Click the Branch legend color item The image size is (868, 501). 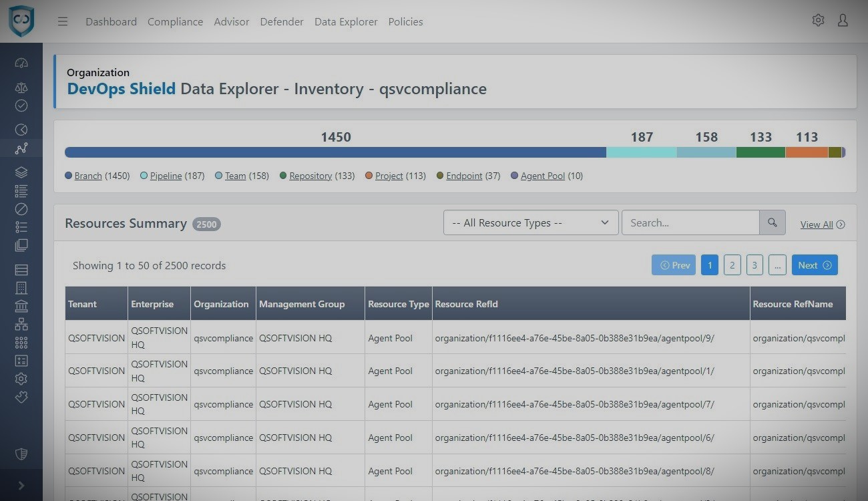click(83, 176)
